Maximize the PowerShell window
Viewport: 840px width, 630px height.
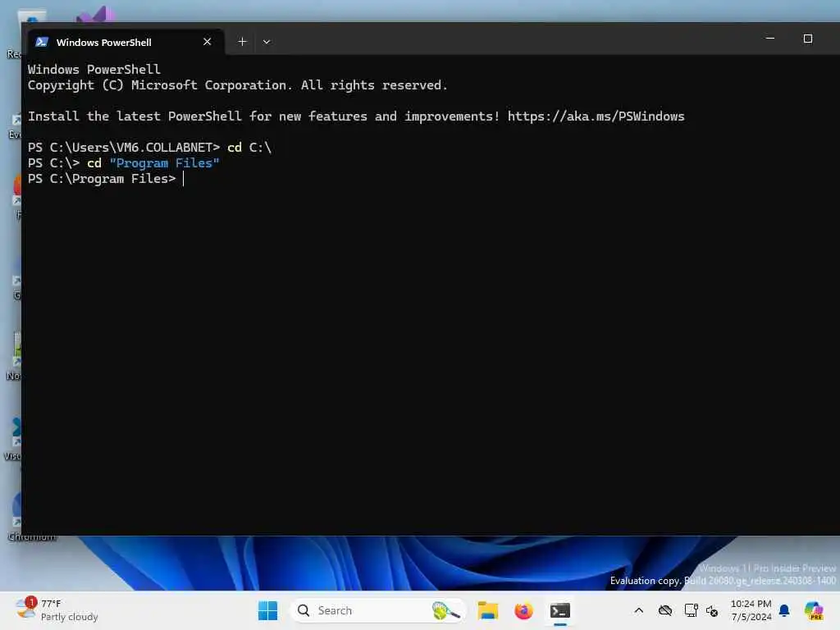tap(808, 39)
